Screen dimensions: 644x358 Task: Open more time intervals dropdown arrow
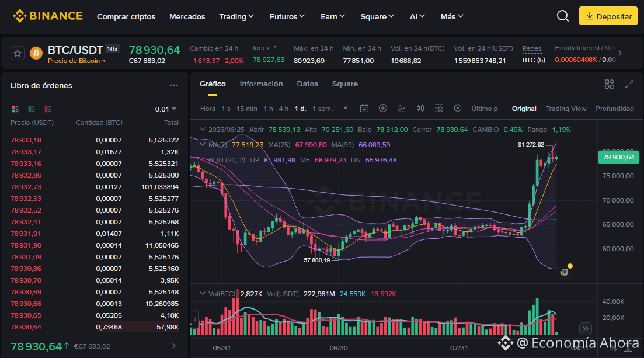346,109
